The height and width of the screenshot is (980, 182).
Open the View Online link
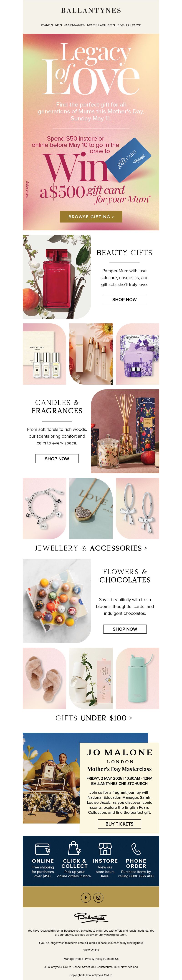click(91, 950)
